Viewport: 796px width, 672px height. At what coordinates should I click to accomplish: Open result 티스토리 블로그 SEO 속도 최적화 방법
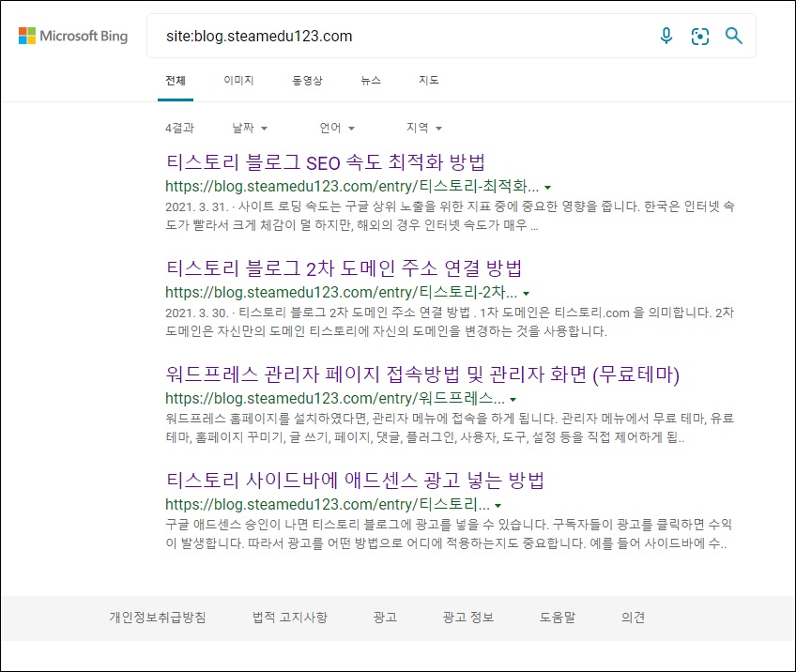point(326,162)
